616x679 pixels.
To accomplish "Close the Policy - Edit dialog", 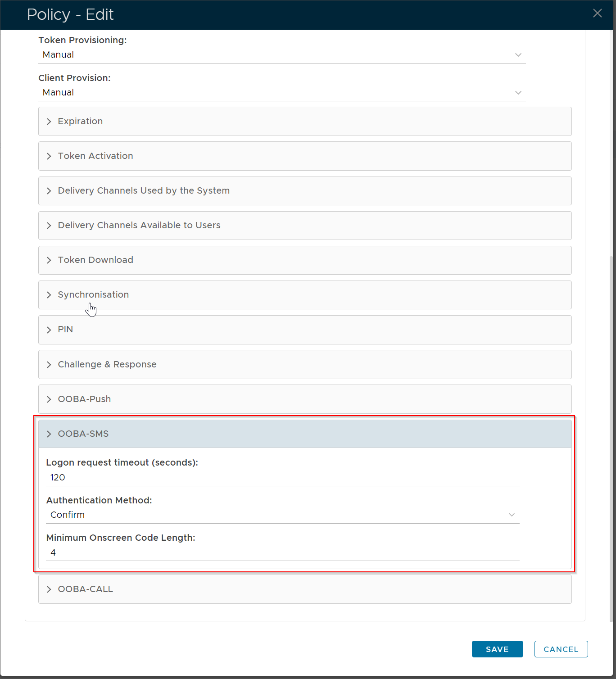I will [597, 14].
